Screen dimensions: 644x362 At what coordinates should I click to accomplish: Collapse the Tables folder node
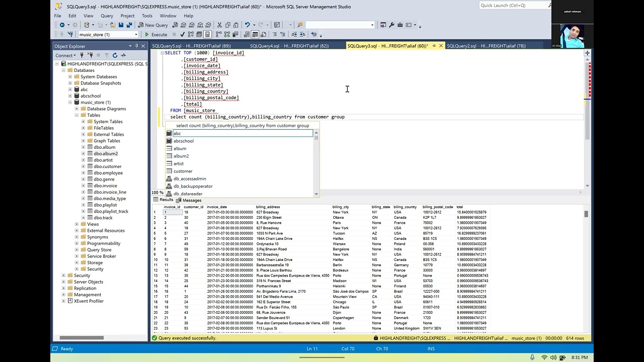pyautogui.click(x=76, y=115)
